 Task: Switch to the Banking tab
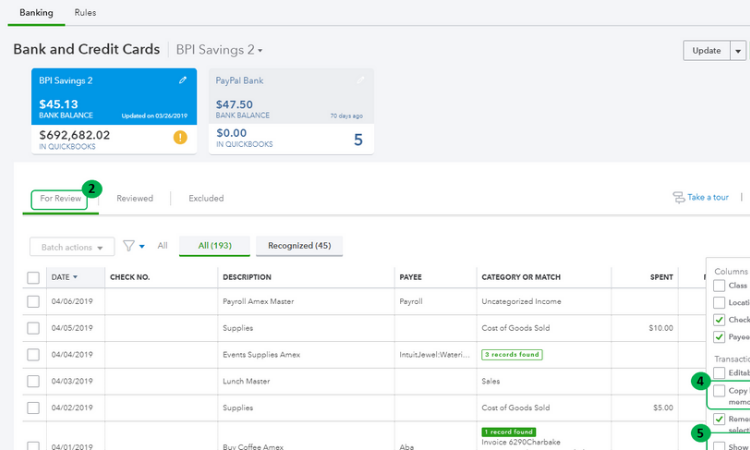[36, 13]
